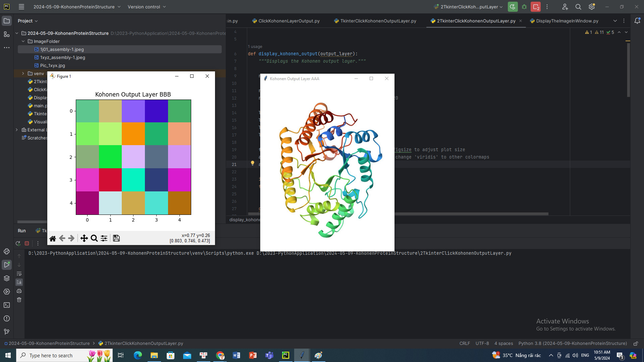Viewport: 644px width, 362px height.
Task: Toggle scroll to end in console
Action: (x=19, y=282)
